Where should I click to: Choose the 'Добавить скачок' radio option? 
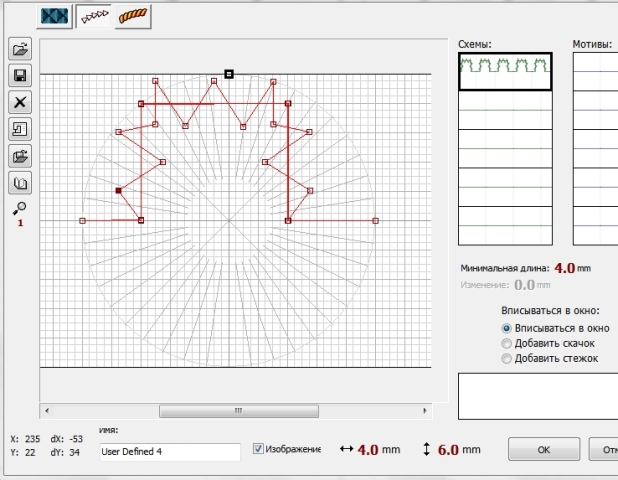pos(507,343)
